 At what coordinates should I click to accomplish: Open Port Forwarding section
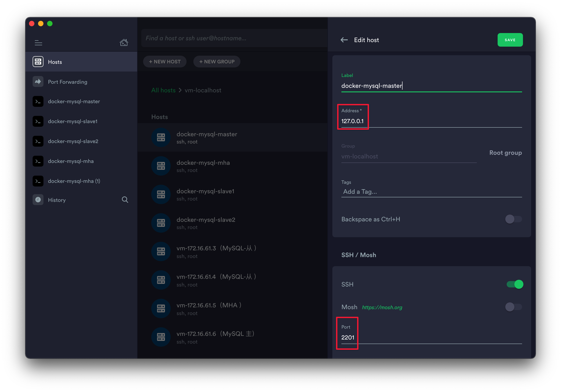(x=81, y=82)
